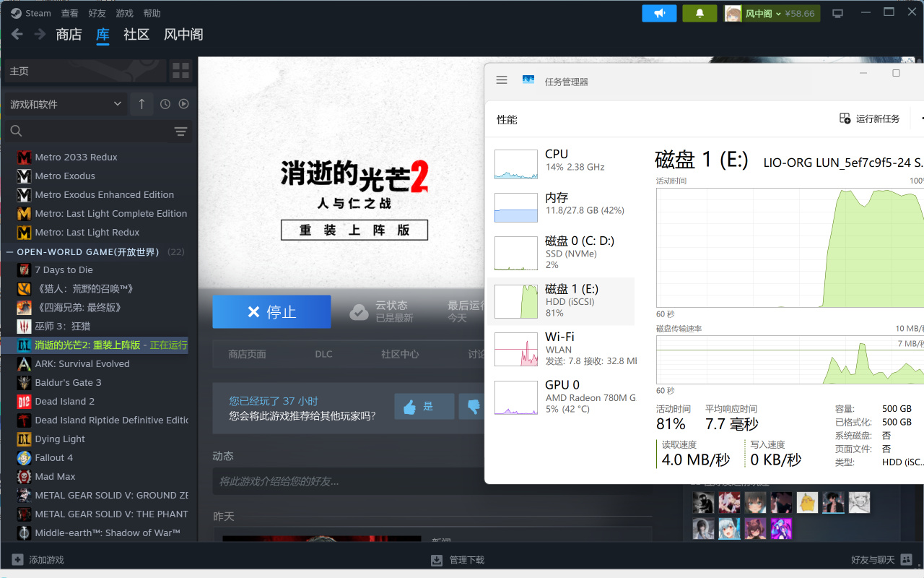
Task: Select 磁盘 0 (C: D:) performance item
Action: point(562,253)
